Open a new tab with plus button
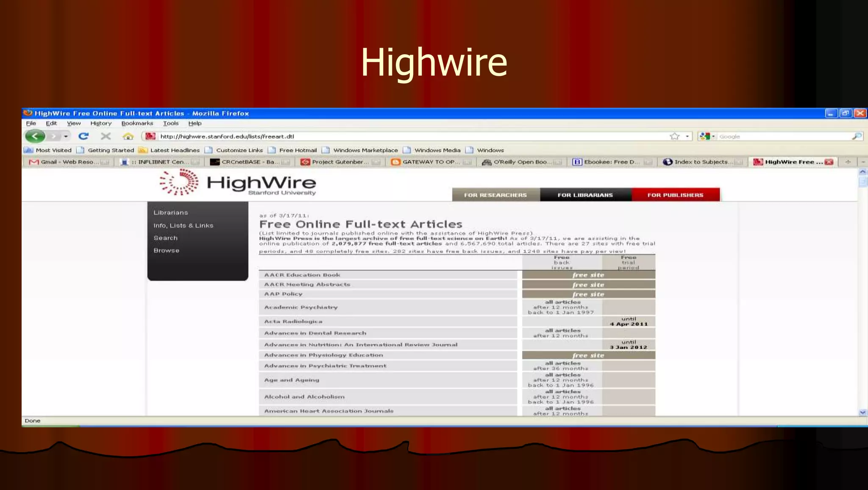The image size is (868, 490). click(x=848, y=162)
